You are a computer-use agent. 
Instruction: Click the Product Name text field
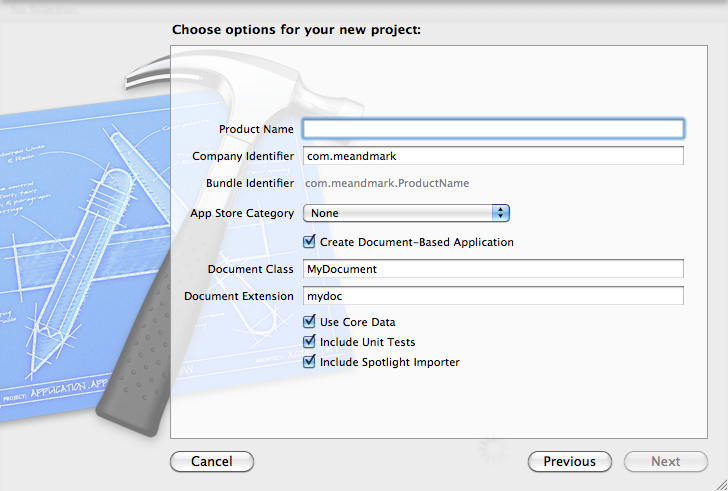(x=493, y=129)
